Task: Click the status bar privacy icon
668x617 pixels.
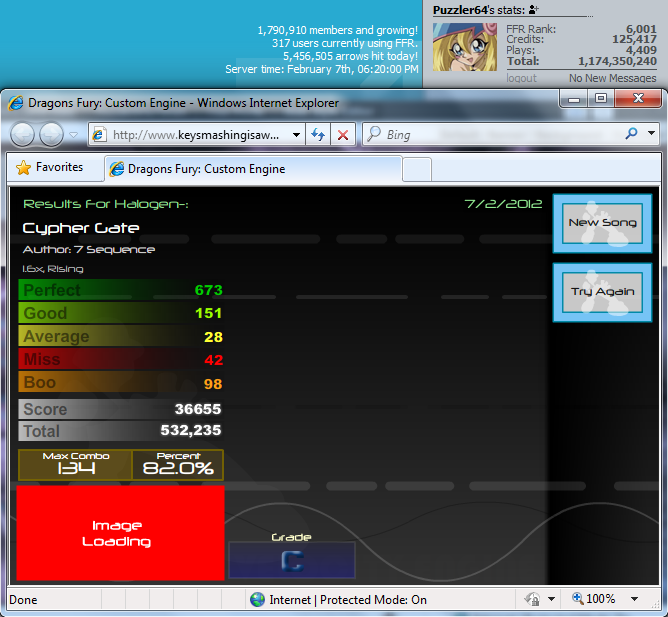Action: tap(532, 599)
